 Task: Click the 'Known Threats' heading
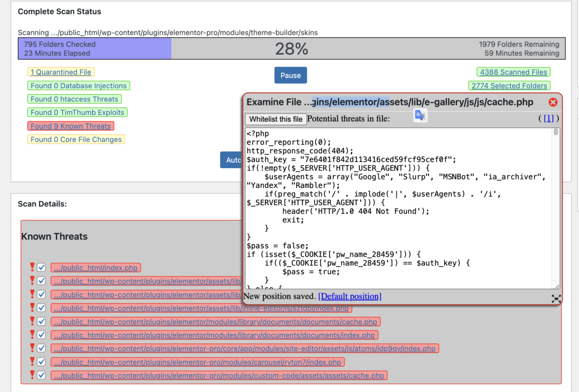point(54,236)
